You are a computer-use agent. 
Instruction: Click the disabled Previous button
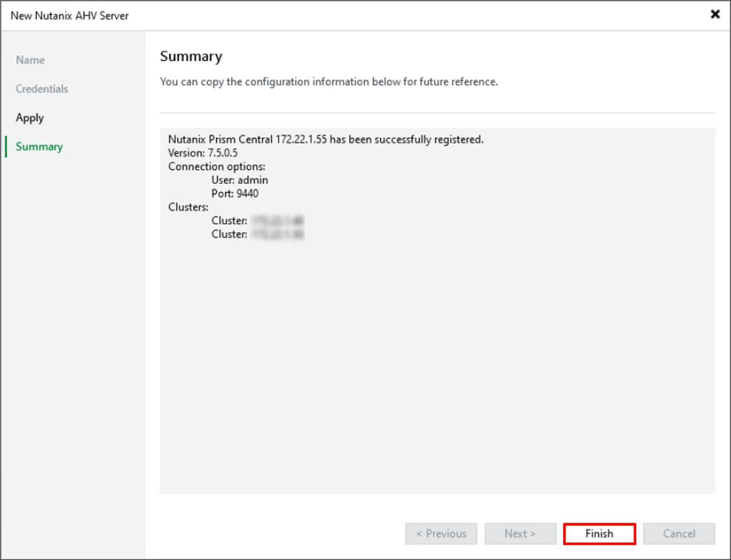pos(441,533)
